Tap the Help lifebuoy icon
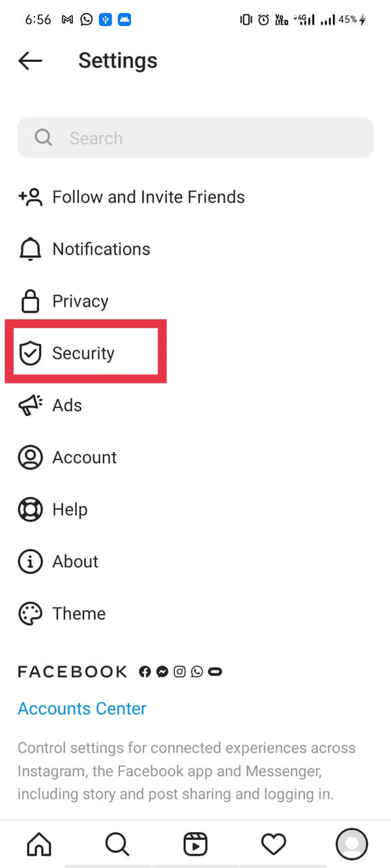This screenshot has height=868, width=391. pyautogui.click(x=30, y=510)
